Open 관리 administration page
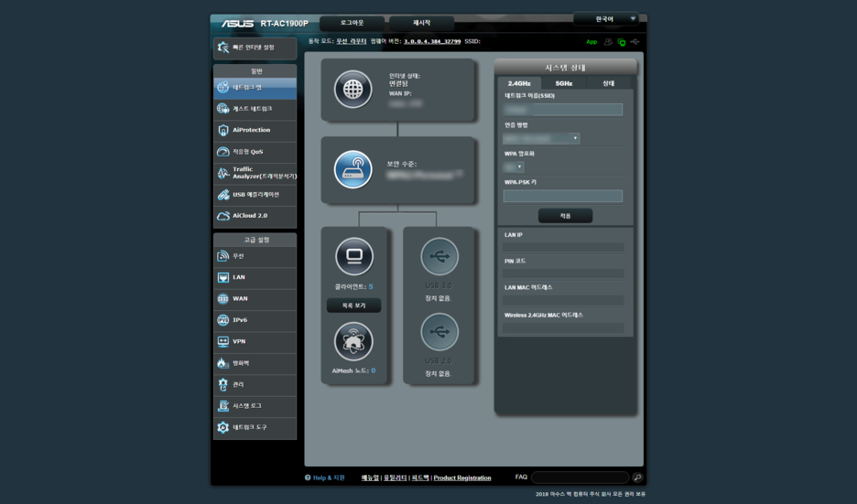This screenshot has width=857, height=504. [255, 384]
